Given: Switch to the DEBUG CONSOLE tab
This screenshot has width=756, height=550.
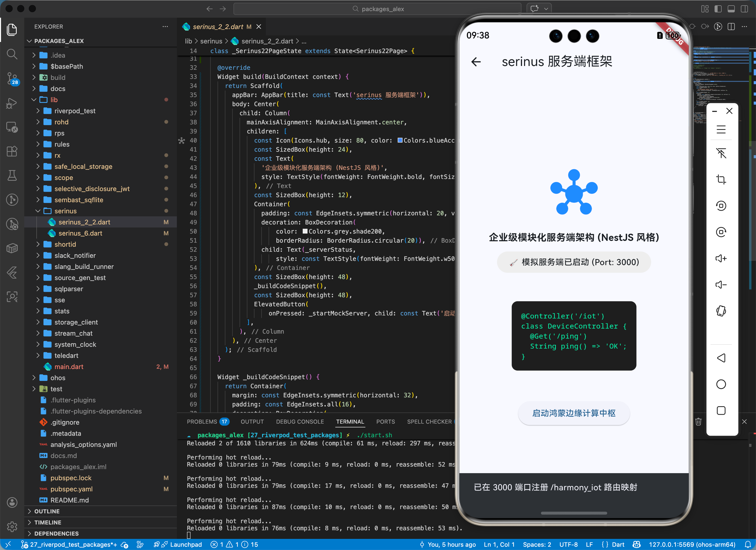Looking at the screenshot, I should click(x=300, y=422).
